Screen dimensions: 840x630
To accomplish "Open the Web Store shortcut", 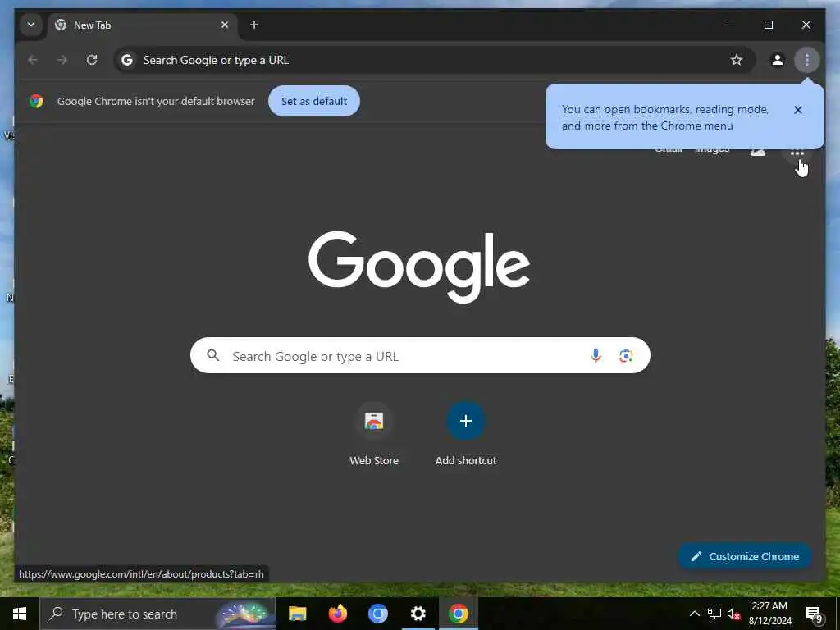I will [x=374, y=435].
